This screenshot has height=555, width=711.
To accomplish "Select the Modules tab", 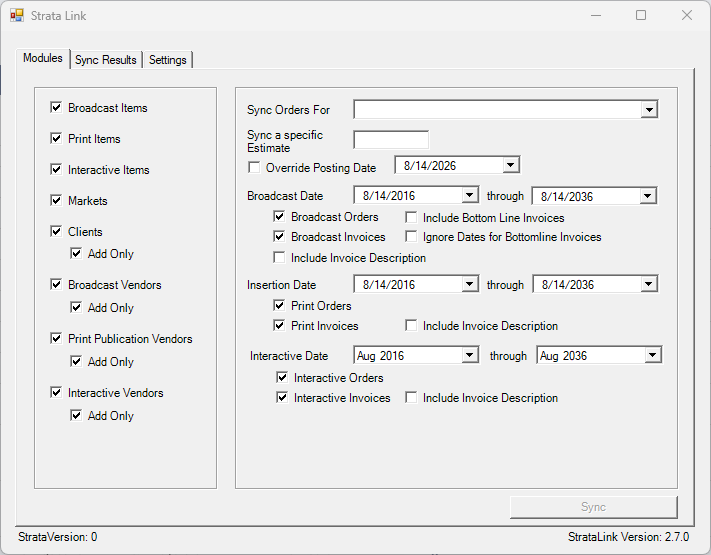I will (43, 58).
